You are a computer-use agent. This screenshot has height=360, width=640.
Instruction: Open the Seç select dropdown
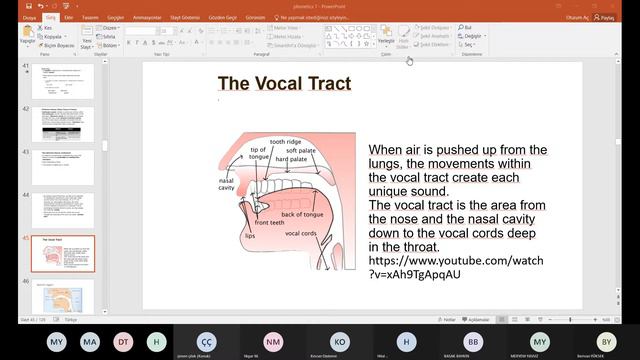pyautogui.click(x=467, y=44)
